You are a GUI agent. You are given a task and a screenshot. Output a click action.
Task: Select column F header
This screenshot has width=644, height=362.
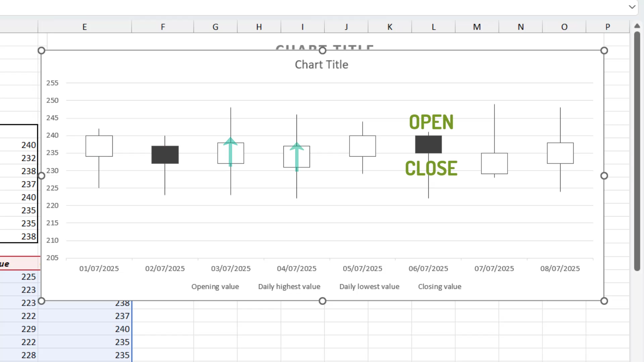click(163, 27)
